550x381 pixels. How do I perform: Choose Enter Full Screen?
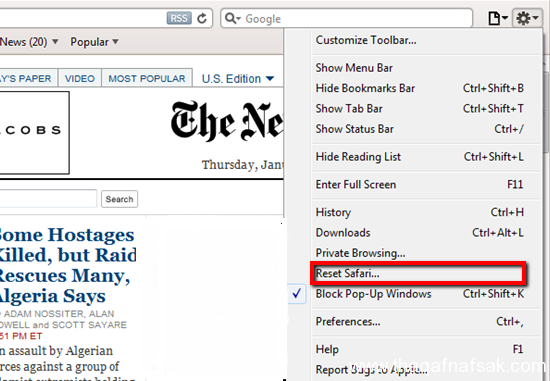point(426,184)
